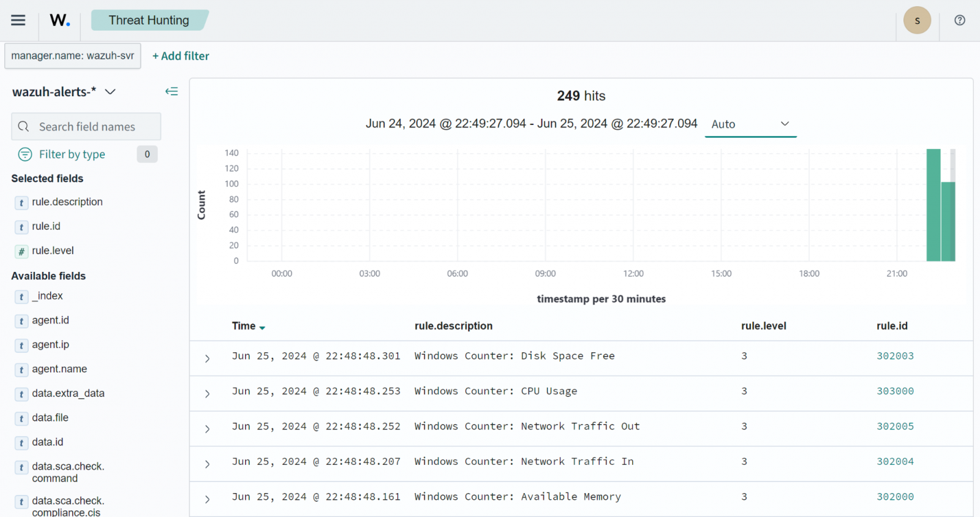
Task: Select the rule.level selected field
Action: coord(53,251)
